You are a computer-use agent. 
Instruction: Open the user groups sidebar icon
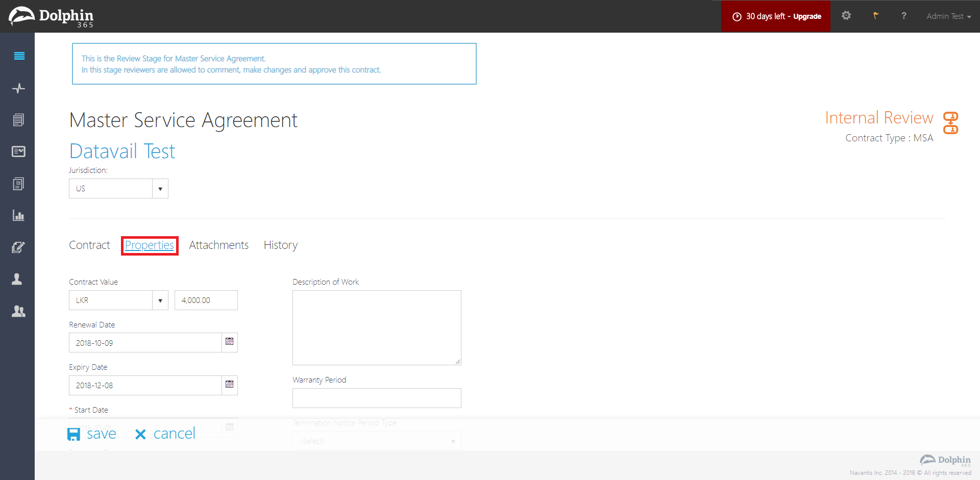tap(18, 311)
